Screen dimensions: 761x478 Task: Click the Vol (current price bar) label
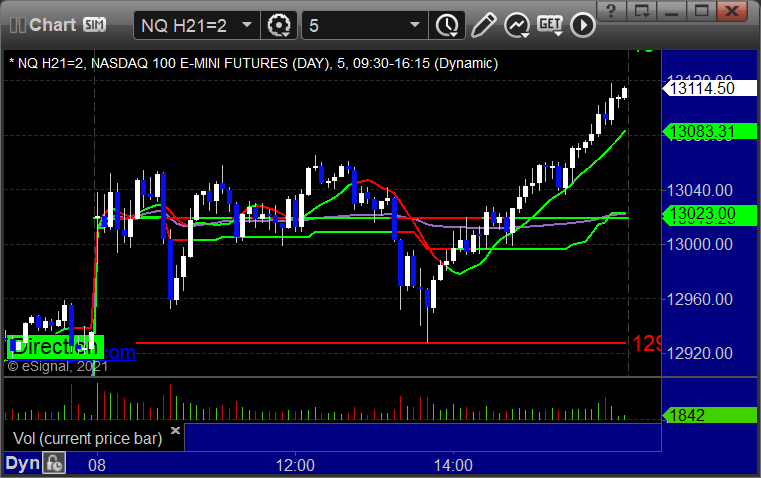(87, 438)
